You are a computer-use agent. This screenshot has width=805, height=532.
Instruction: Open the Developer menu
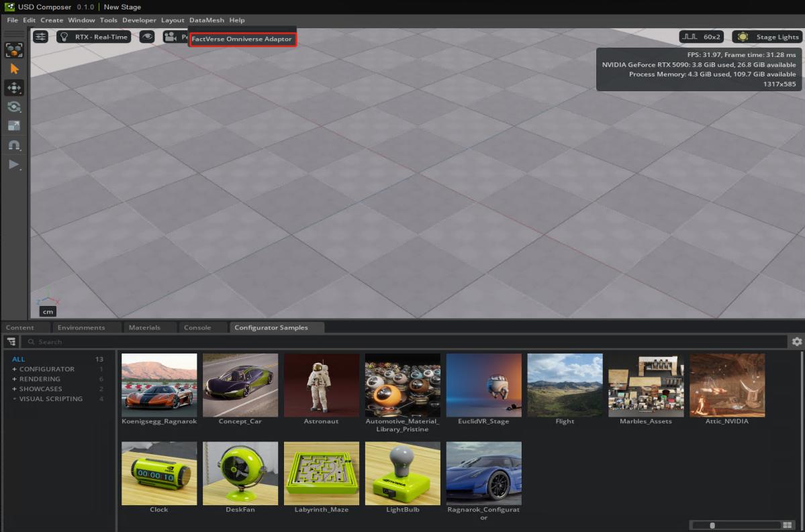click(139, 20)
